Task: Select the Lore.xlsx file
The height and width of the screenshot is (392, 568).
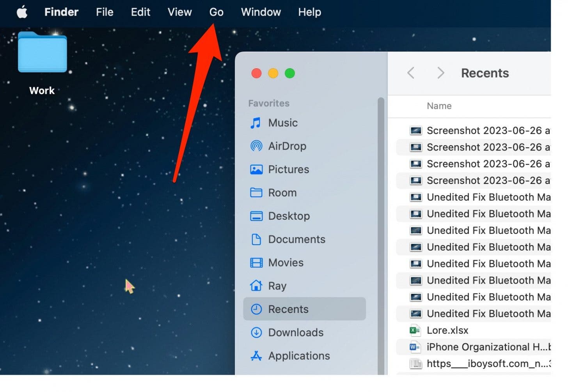Action: click(x=447, y=330)
